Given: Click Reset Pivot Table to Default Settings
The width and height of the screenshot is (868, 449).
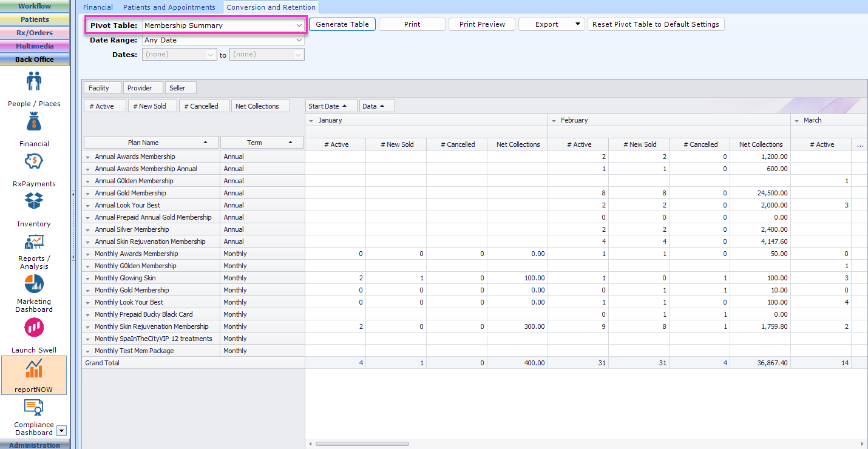Looking at the screenshot, I should pyautogui.click(x=655, y=24).
